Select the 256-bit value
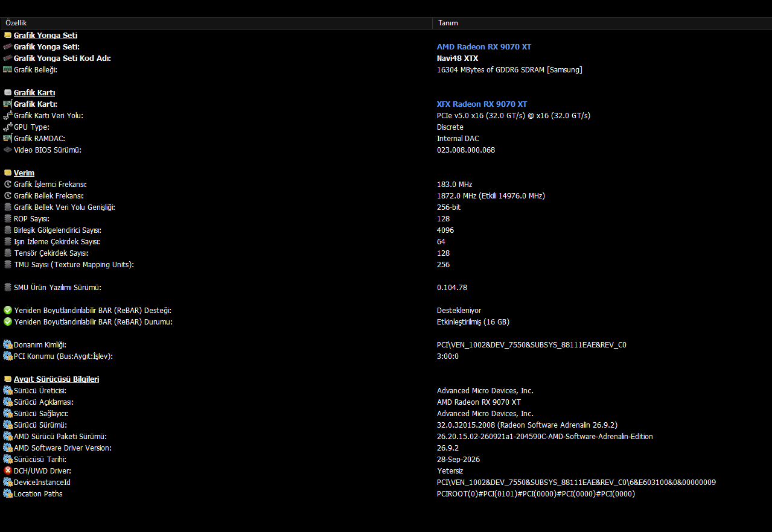Image resolution: width=772 pixels, height=532 pixels. point(449,207)
